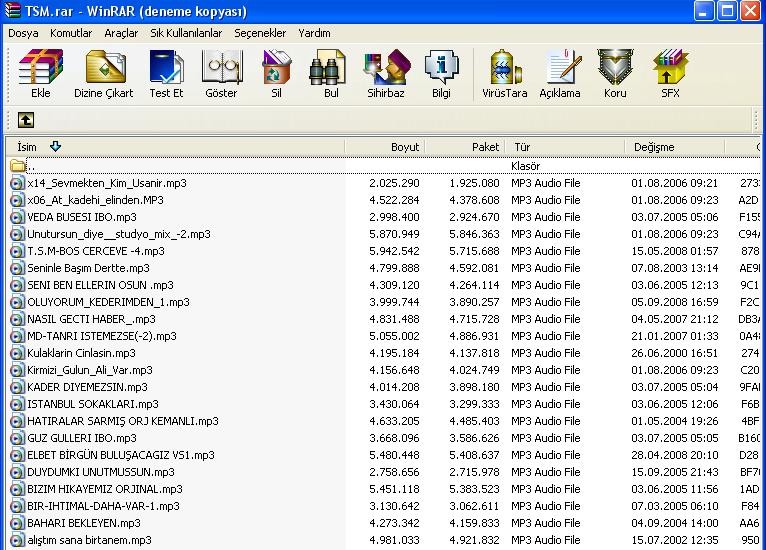
Task: Show archive Bilgi info icon
Action: click(x=441, y=73)
